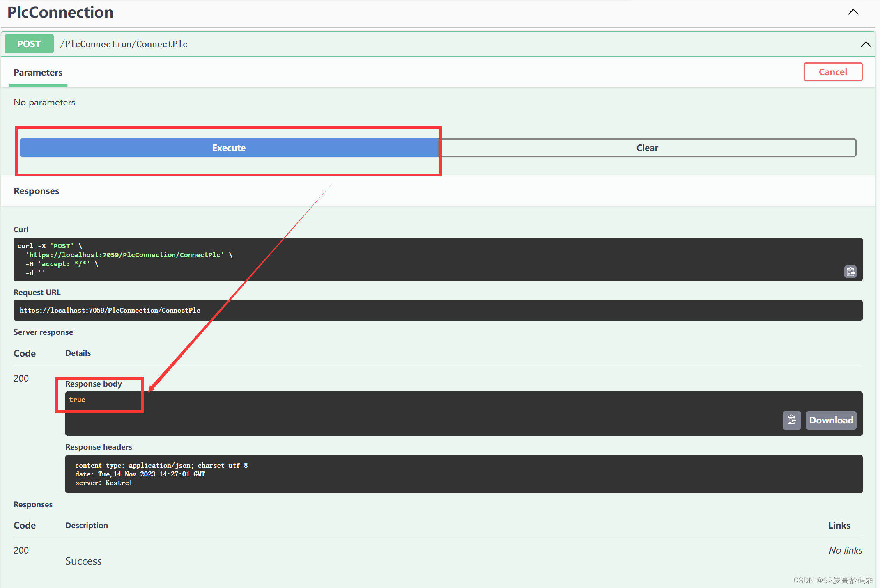Click the green POST method badge
Image resolution: width=880 pixels, height=588 pixels.
(x=29, y=44)
